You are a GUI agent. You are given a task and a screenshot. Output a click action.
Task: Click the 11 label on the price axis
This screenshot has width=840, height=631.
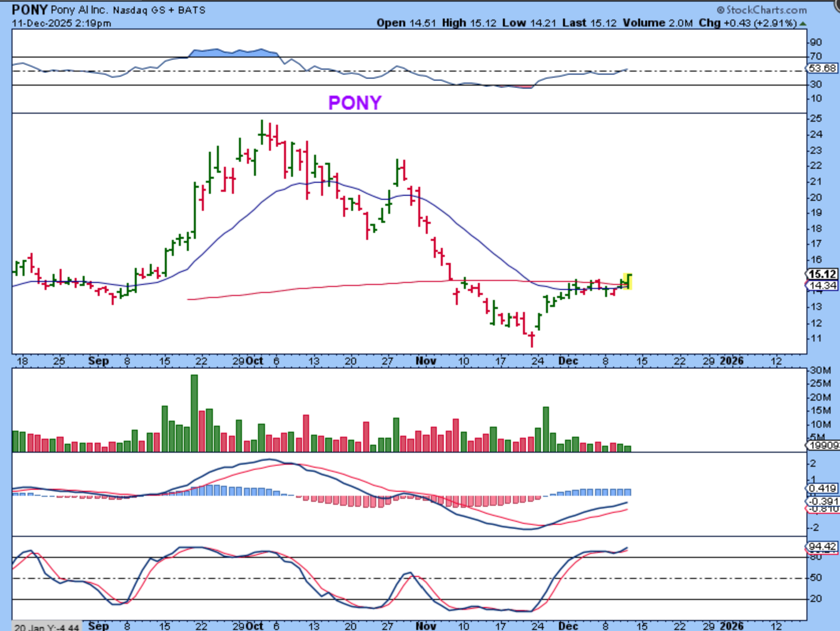[816, 339]
